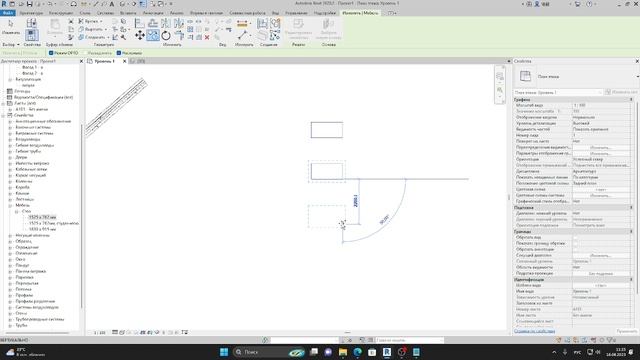Click the Revit logo application button
The width and height of the screenshot is (640, 360).
tap(4, 4)
